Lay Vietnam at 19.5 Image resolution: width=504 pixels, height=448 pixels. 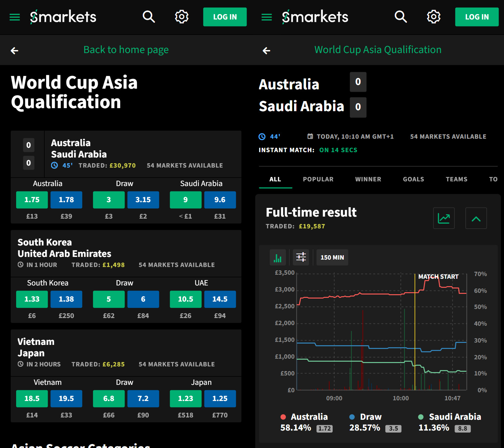66,399
